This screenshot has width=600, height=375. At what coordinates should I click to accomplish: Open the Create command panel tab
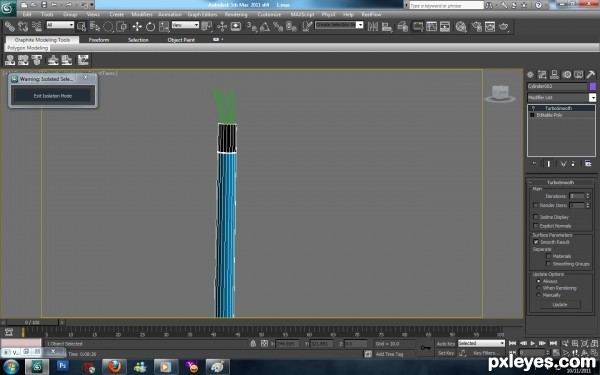(530, 75)
